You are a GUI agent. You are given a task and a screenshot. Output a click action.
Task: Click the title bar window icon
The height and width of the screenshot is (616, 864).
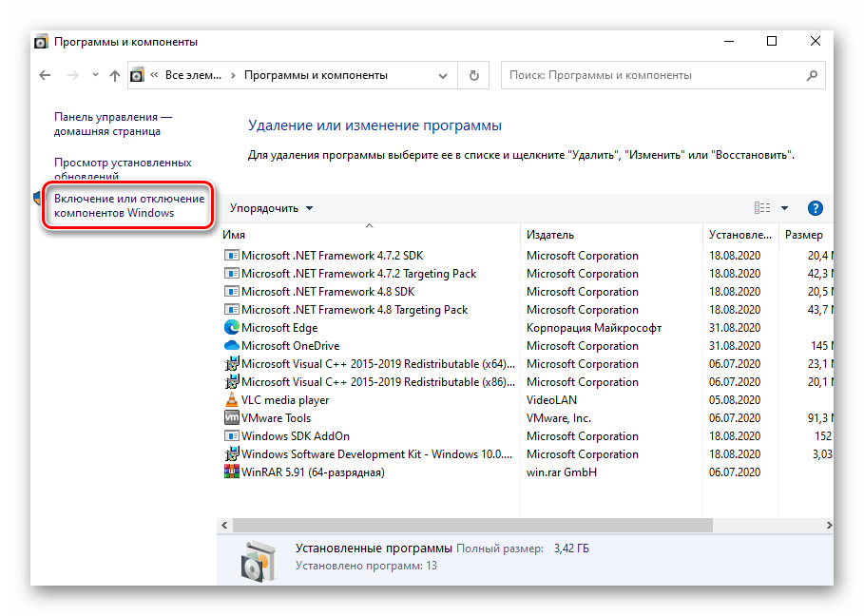(x=41, y=42)
